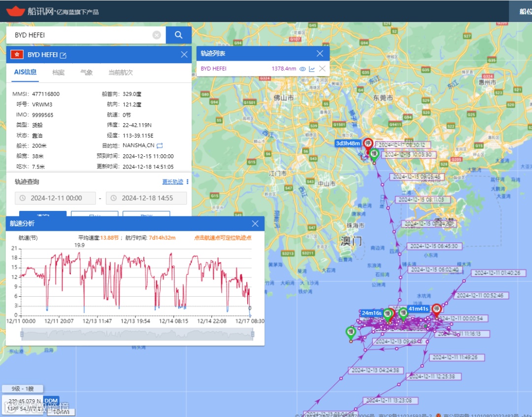Click the 珠海市 city label on map
This screenshot has width=532, height=417.
click(x=355, y=225)
